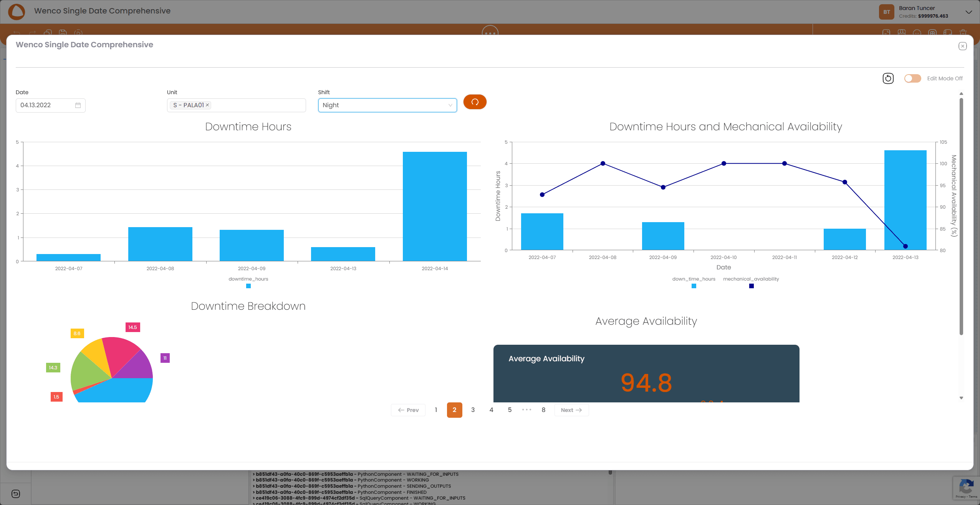Redo an action from the toolbar

[x=33, y=32]
